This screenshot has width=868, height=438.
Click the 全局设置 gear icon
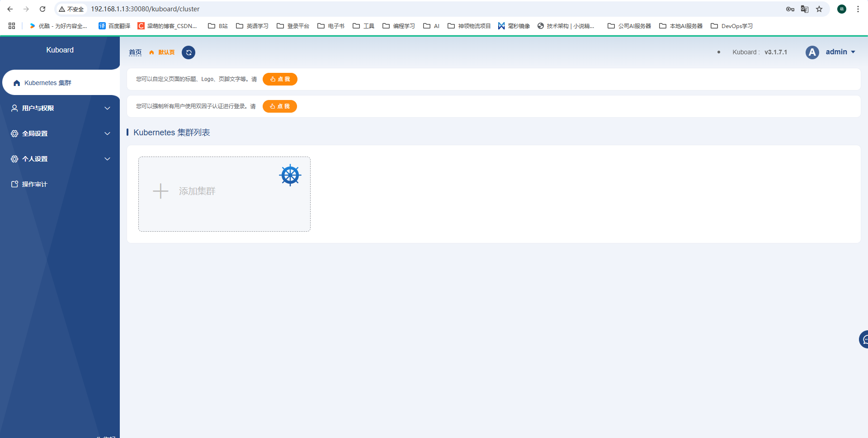tap(14, 133)
